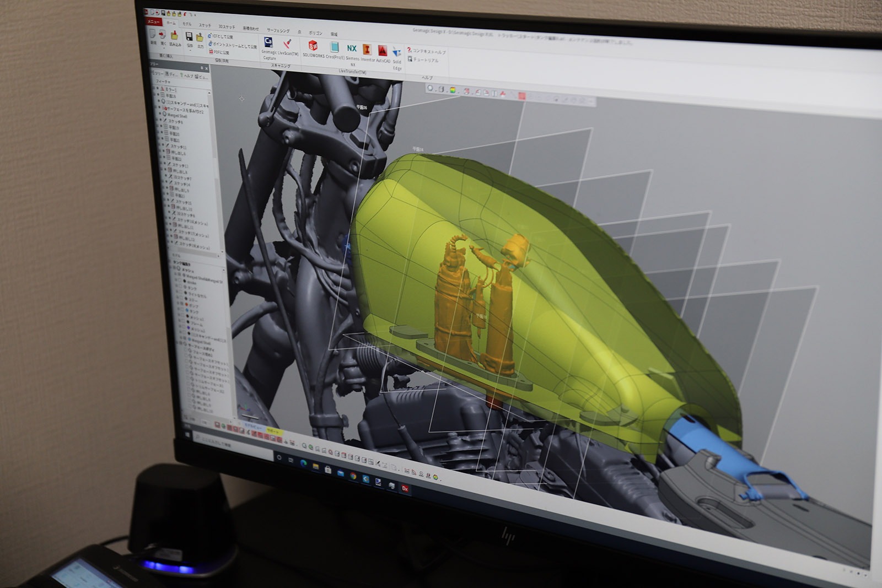
Task: Click the Inventor LiveTransfer icon
Action: [367, 49]
